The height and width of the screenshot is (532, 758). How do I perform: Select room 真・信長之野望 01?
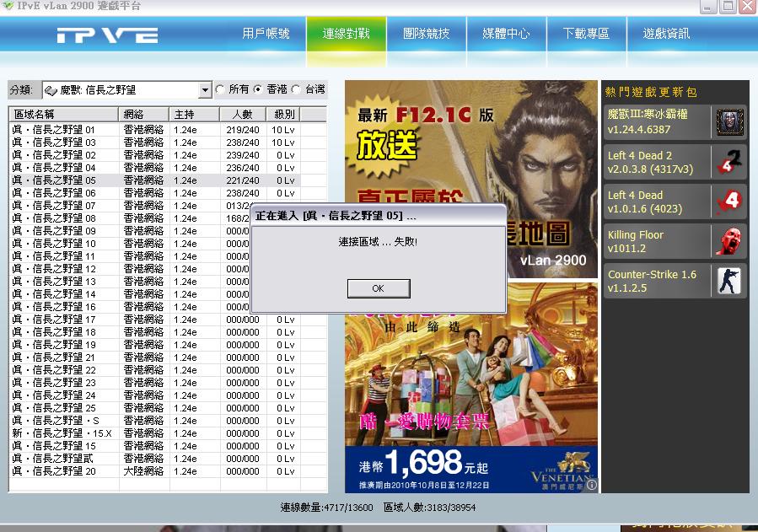tap(154, 130)
